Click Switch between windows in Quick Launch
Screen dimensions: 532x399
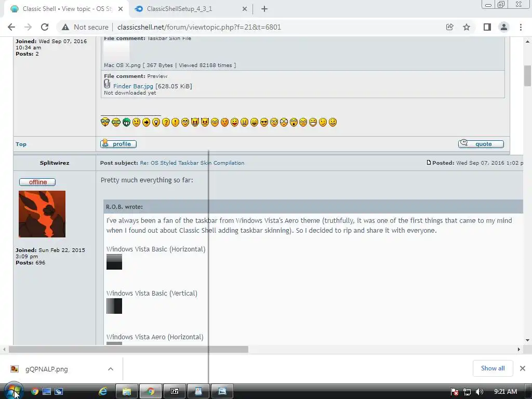click(x=59, y=392)
